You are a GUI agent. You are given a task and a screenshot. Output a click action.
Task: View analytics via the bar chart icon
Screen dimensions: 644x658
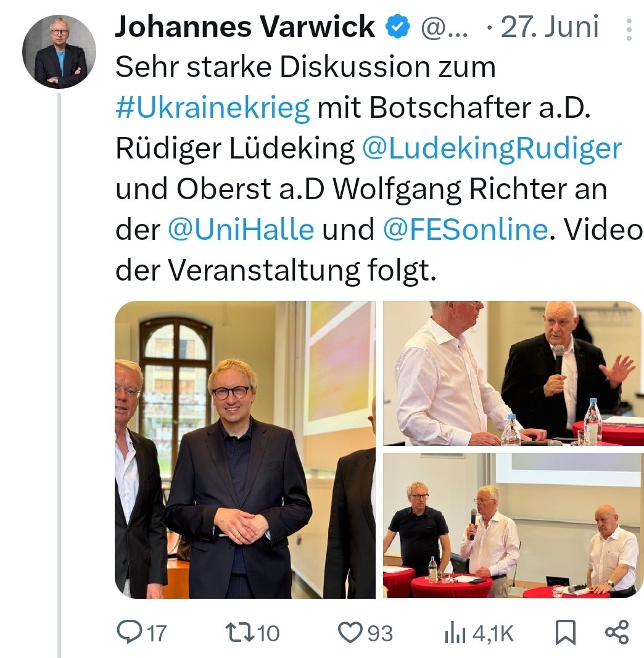pyautogui.click(x=455, y=633)
